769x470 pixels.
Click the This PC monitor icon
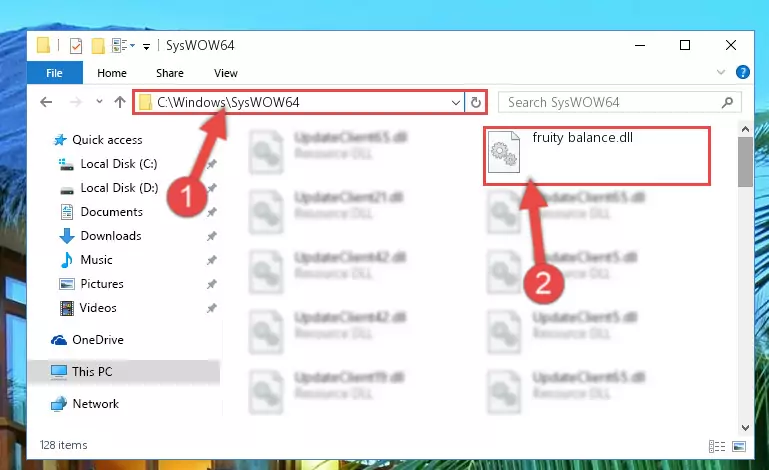pos(59,372)
